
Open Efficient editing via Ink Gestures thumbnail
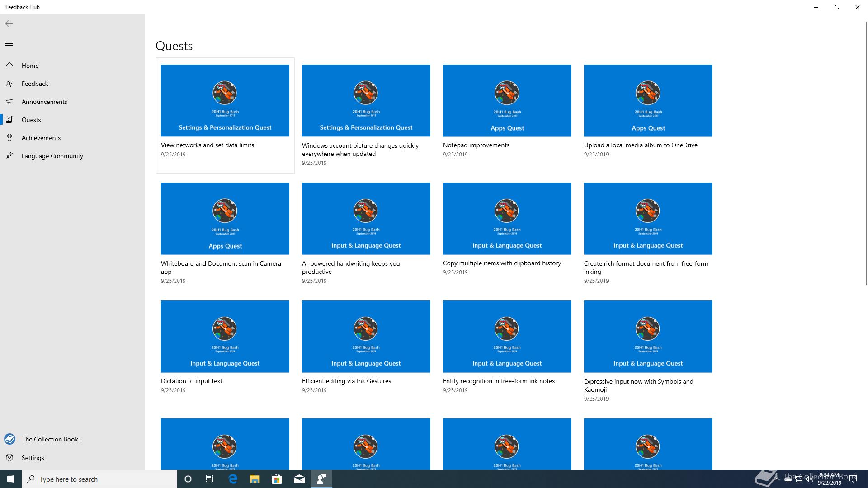366,336
